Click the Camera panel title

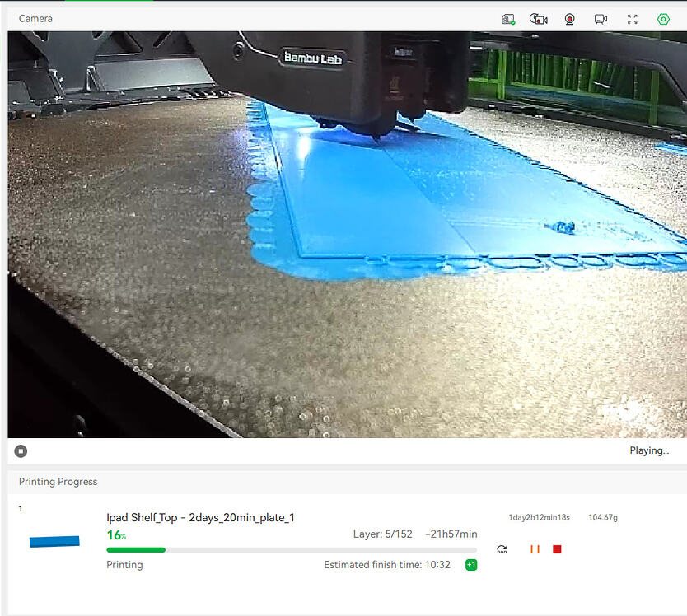click(35, 18)
